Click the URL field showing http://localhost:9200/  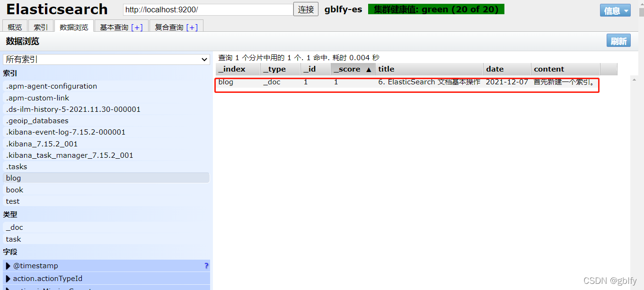208,9
